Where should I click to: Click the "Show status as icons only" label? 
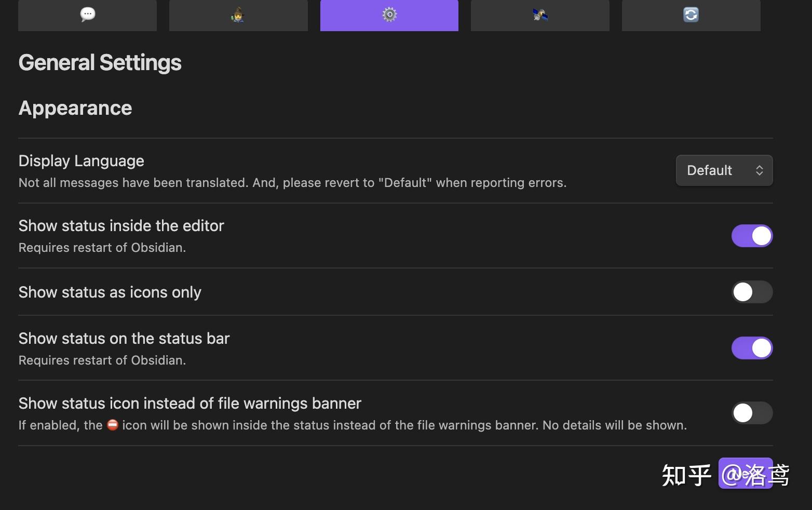[110, 292]
